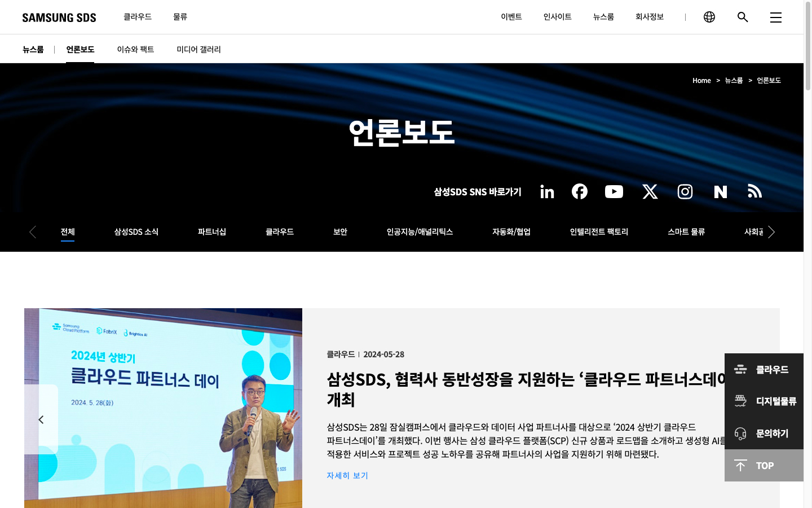Image resolution: width=812 pixels, height=508 pixels.
Task: Click the TOP button to return up
Action: click(764, 466)
